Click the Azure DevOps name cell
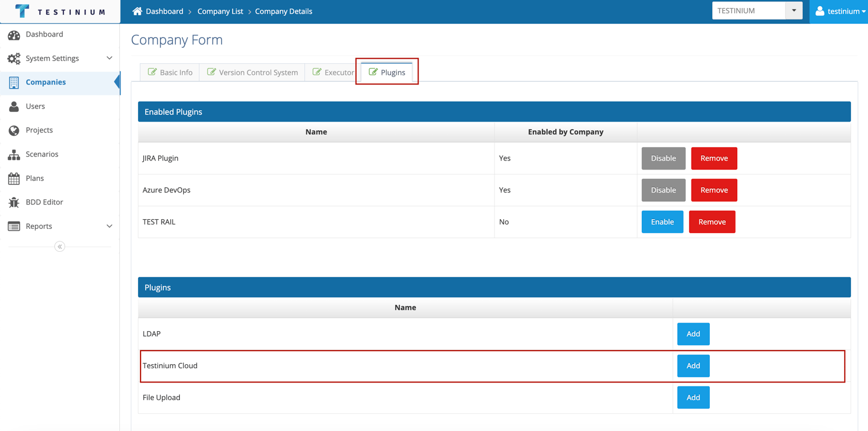Viewport: 868px width, 431px height. [316, 190]
